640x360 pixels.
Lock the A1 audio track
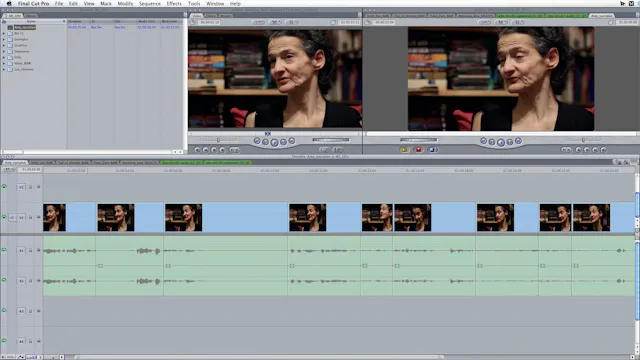(30, 250)
